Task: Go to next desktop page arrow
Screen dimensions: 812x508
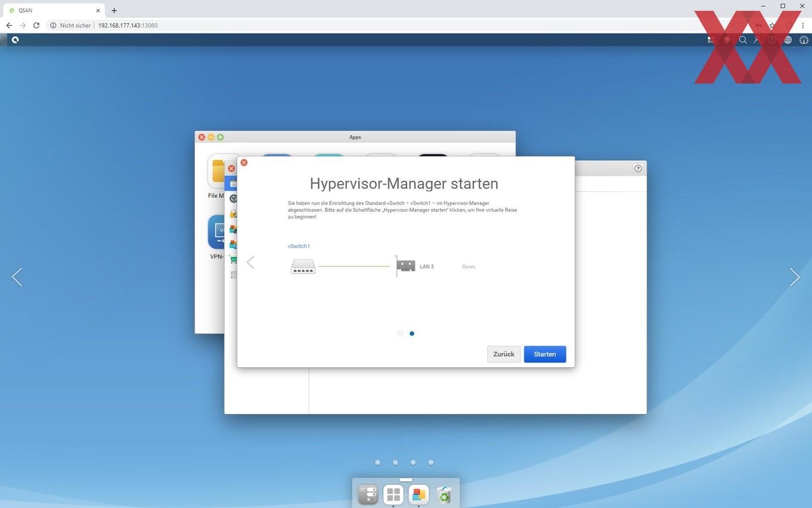Action: tap(795, 277)
